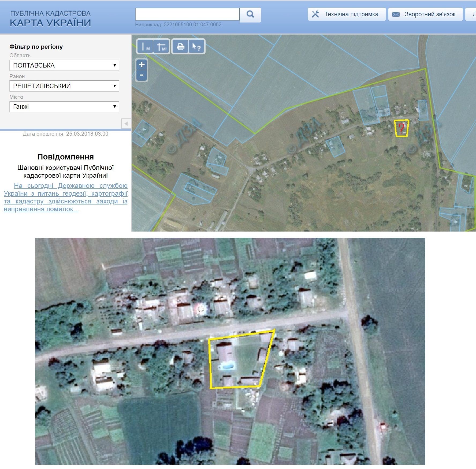Collapse the left filter panel arrow

click(x=126, y=124)
